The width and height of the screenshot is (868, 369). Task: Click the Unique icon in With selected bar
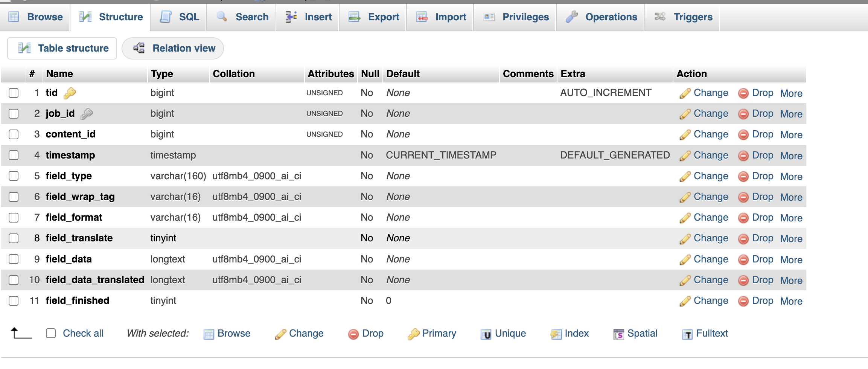point(486,334)
